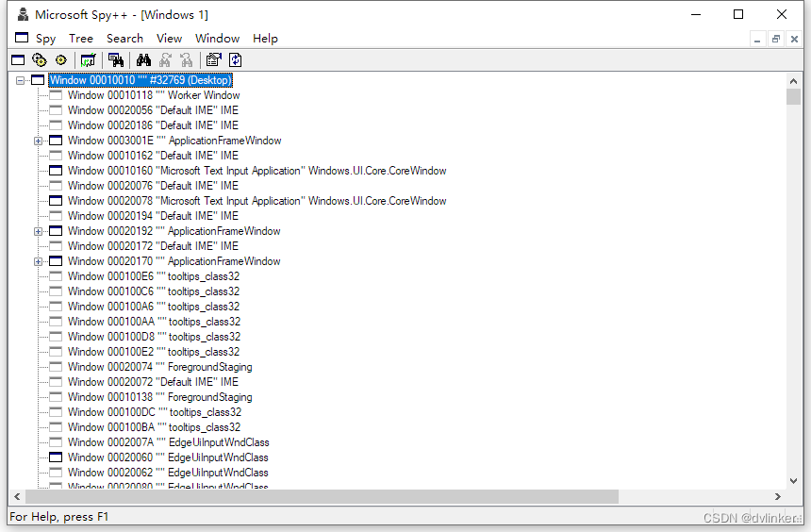
Task: Select row Window 000100A6 tooltips_class32
Action: [x=154, y=307]
